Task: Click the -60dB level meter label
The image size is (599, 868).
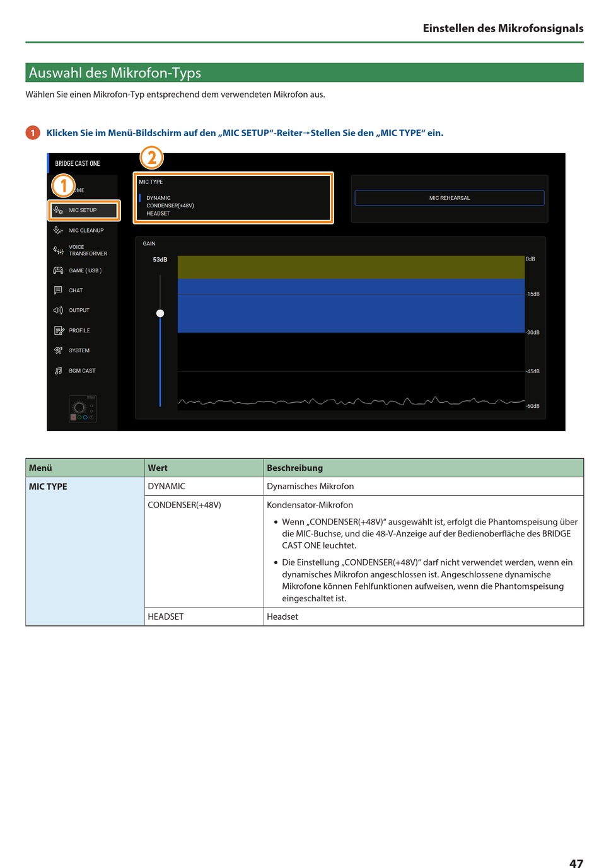Action: [x=533, y=406]
